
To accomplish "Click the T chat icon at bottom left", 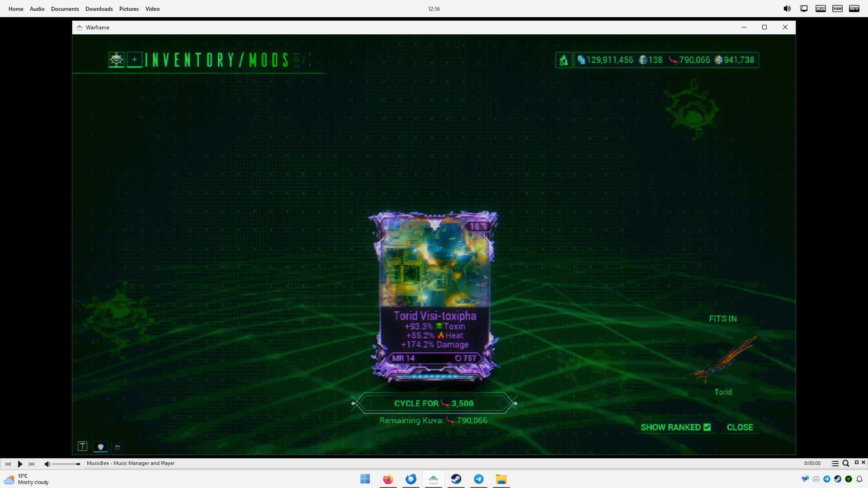I will click(x=82, y=446).
